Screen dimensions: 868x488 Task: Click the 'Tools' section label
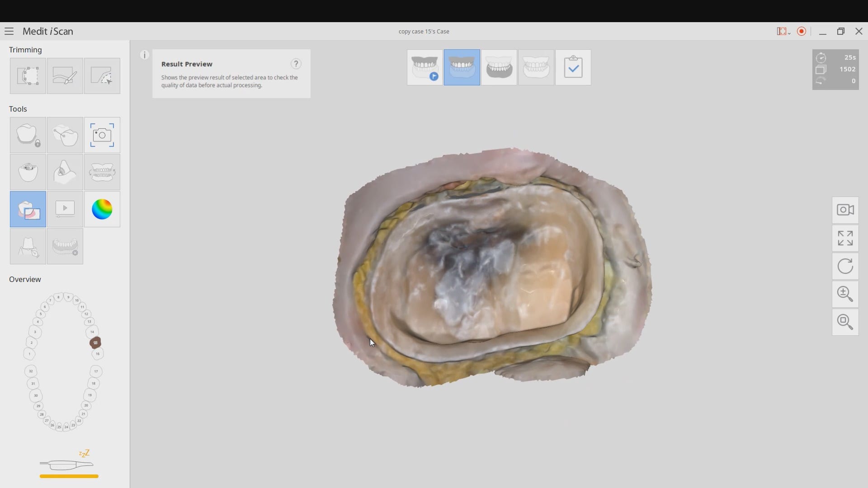pyautogui.click(x=18, y=109)
